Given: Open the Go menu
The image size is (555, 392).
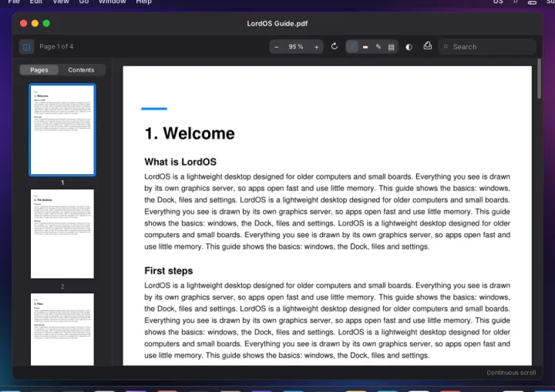Looking at the screenshot, I should point(83,2).
